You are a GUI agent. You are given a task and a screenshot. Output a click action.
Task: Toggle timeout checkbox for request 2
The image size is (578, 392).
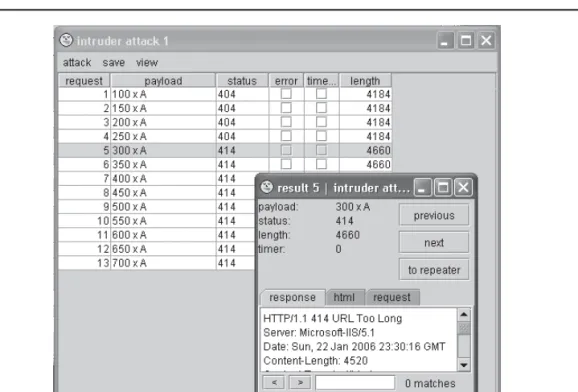[321, 108]
